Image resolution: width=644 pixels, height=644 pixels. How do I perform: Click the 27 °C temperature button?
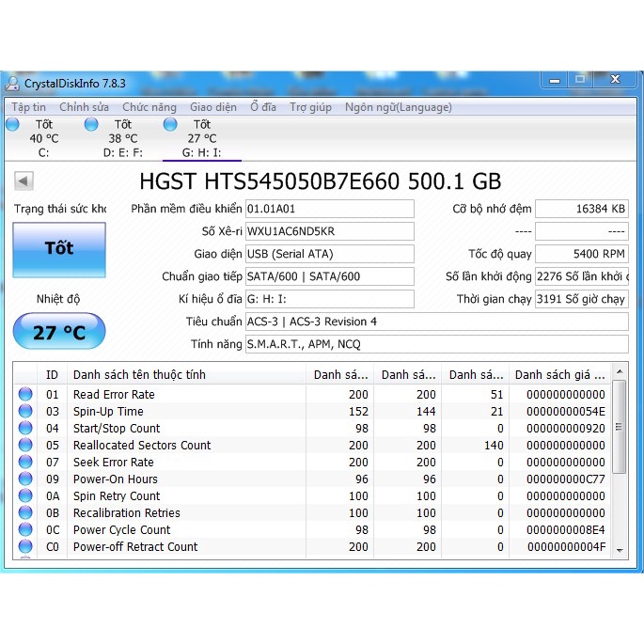[x=59, y=332]
